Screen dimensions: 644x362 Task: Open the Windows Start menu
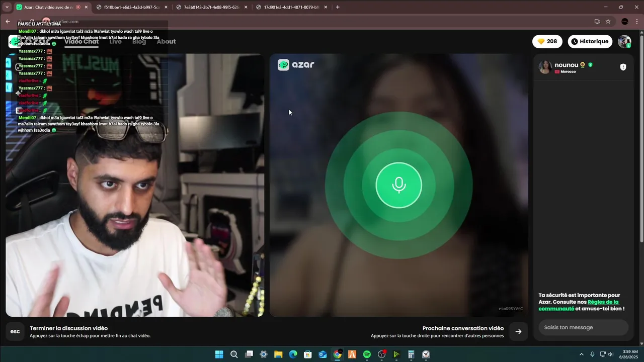[x=219, y=354]
